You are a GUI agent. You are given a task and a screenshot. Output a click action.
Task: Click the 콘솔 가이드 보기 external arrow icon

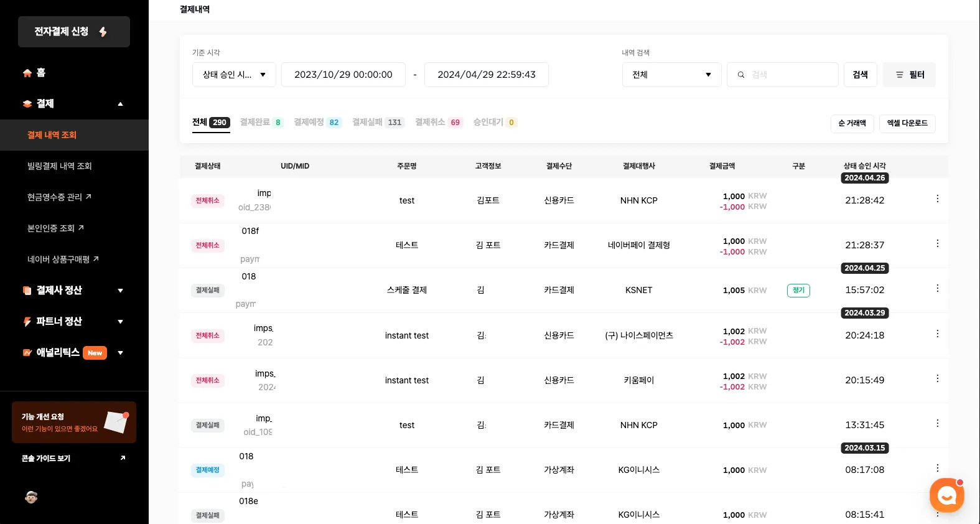[x=123, y=458]
